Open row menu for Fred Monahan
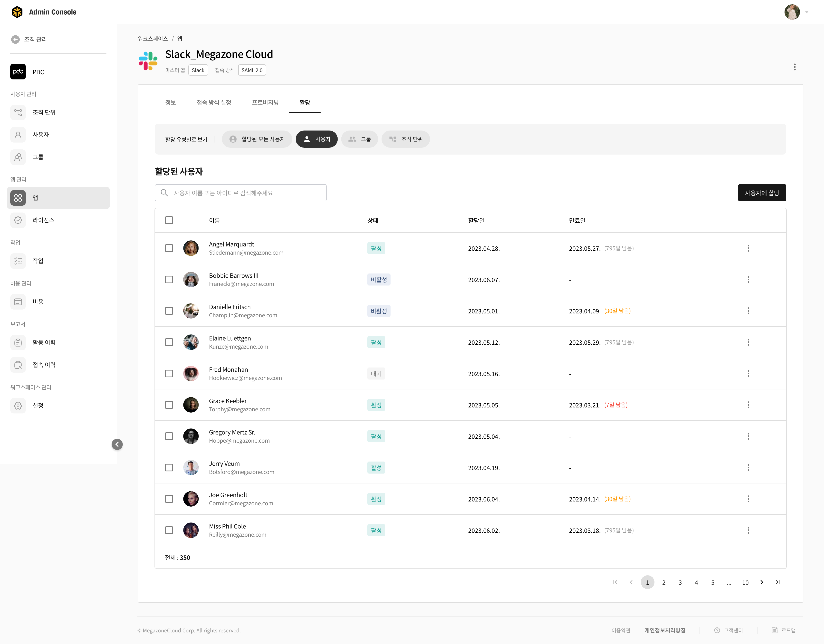824x644 pixels. tap(748, 374)
